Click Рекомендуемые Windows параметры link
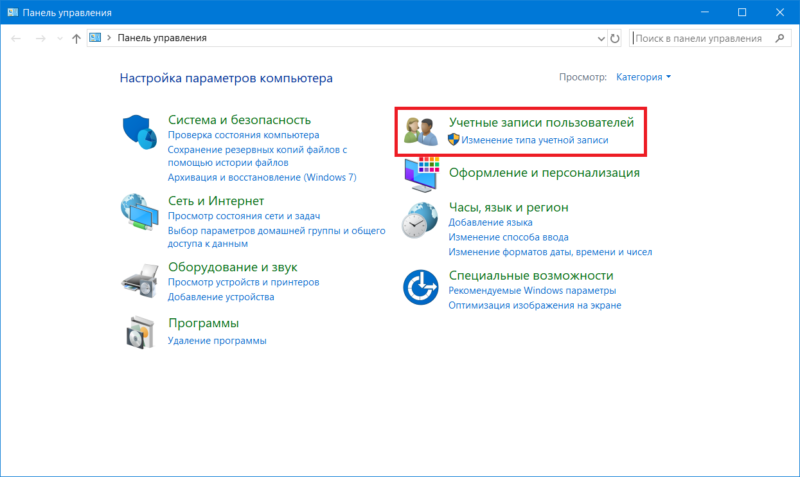Image resolution: width=800 pixels, height=477 pixels. coord(532,291)
